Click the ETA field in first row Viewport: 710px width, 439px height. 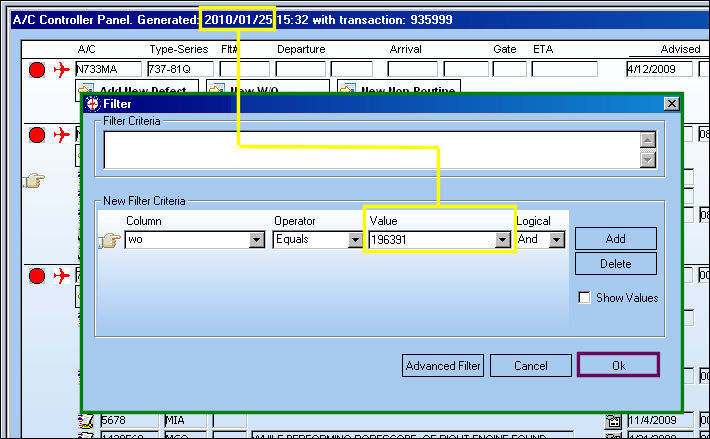(x=564, y=69)
